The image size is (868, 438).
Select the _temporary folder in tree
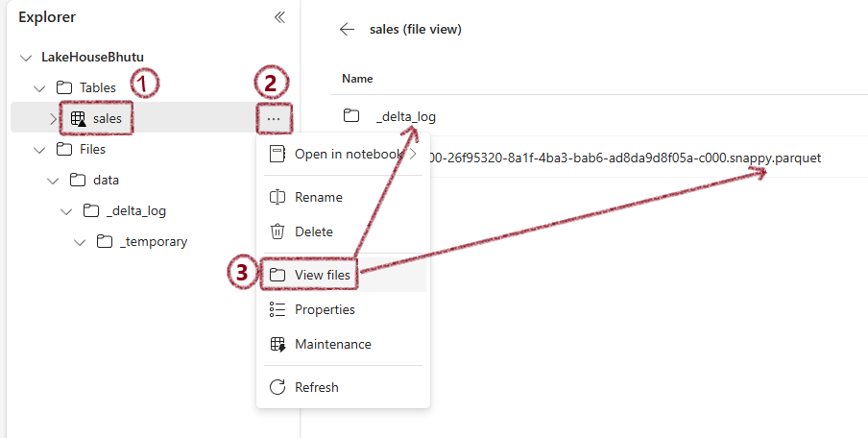tap(154, 242)
